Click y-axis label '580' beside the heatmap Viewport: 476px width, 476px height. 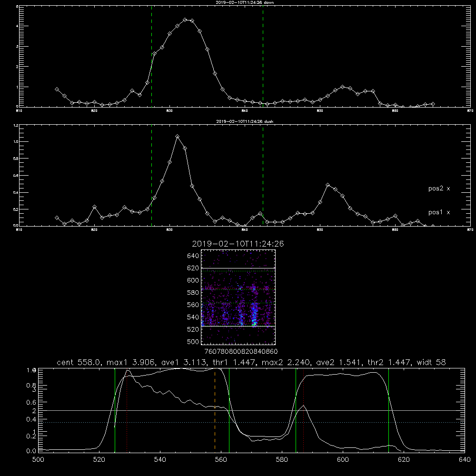[x=193, y=293]
